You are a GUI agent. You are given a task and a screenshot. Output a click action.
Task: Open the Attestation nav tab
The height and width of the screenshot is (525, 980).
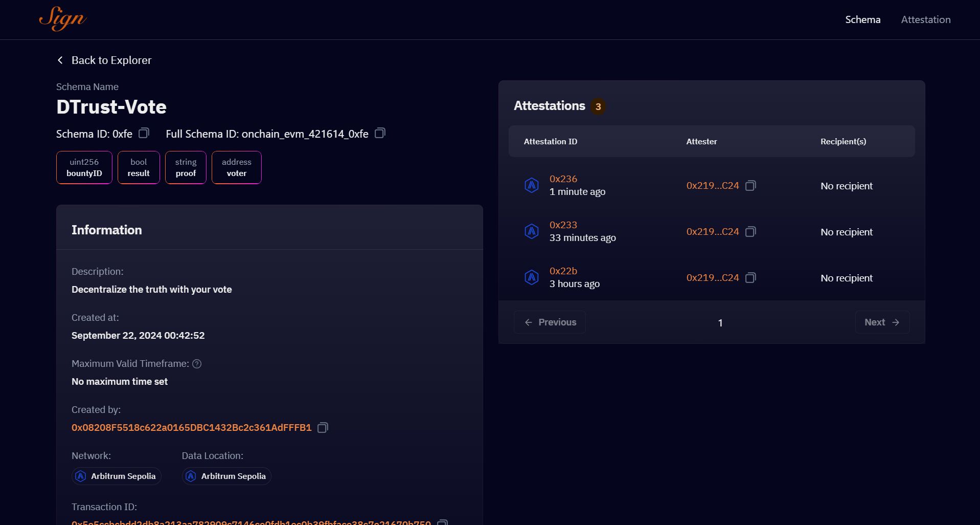926,19
